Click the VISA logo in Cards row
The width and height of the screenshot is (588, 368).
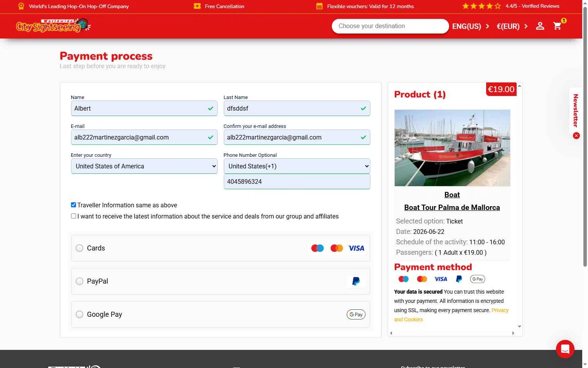coord(356,248)
